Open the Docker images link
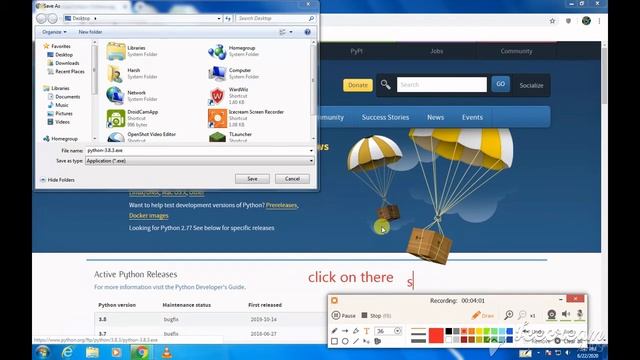640x360 pixels. pos(149,216)
